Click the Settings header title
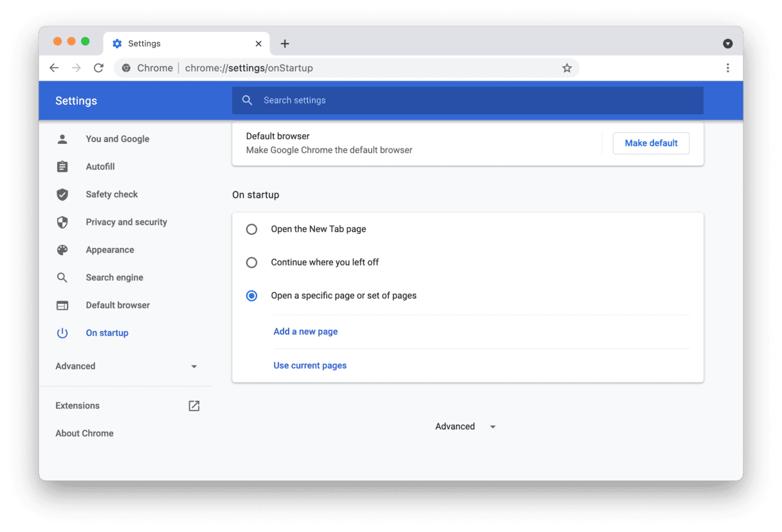This screenshot has width=782, height=532. click(x=76, y=101)
